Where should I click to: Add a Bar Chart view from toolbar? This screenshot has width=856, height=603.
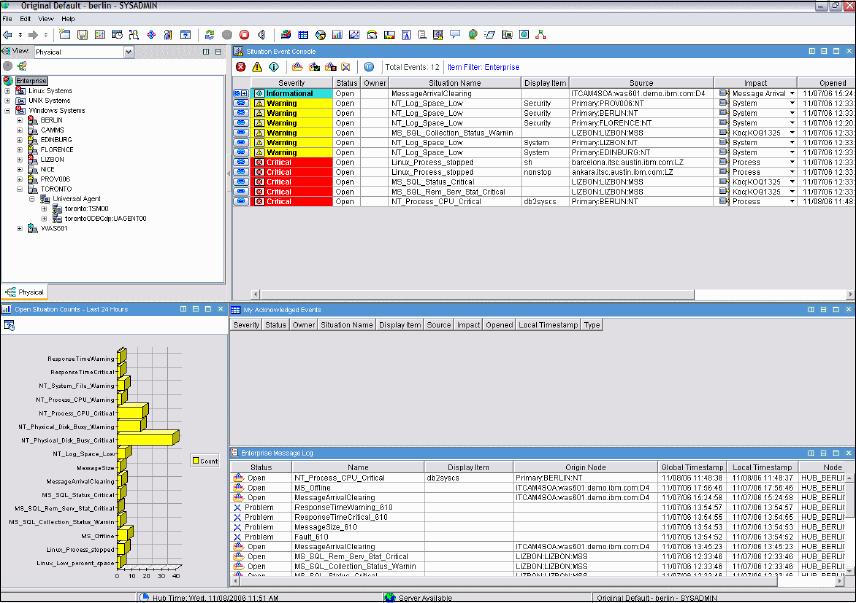[337, 35]
